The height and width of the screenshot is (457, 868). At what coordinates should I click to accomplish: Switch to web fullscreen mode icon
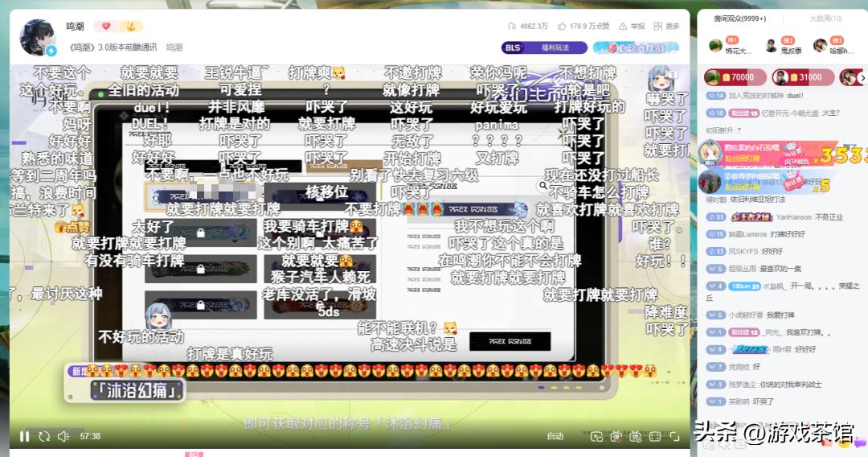655,437
